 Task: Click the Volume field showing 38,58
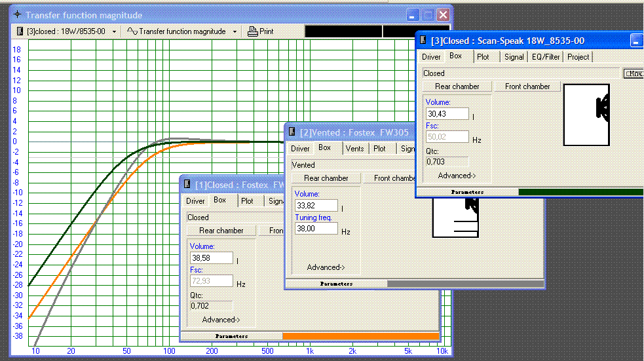(x=212, y=258)
